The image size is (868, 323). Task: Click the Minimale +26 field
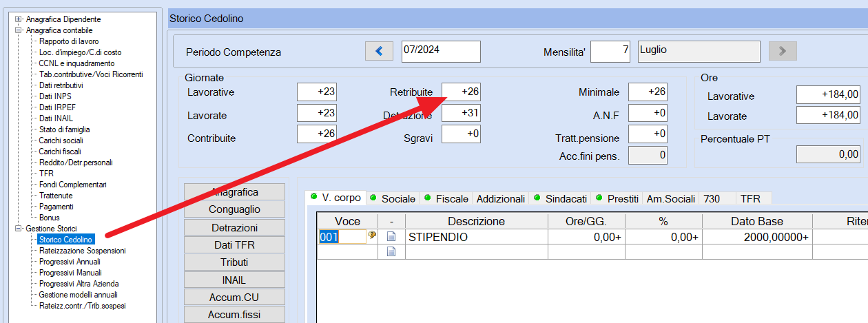tap(648, 92)
